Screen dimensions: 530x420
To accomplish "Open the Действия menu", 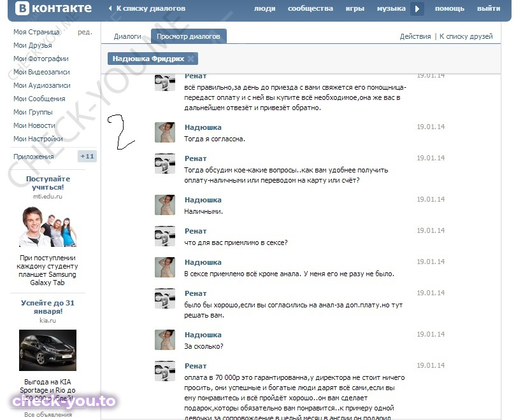I will pyautogui.click(x=415, y=36).
